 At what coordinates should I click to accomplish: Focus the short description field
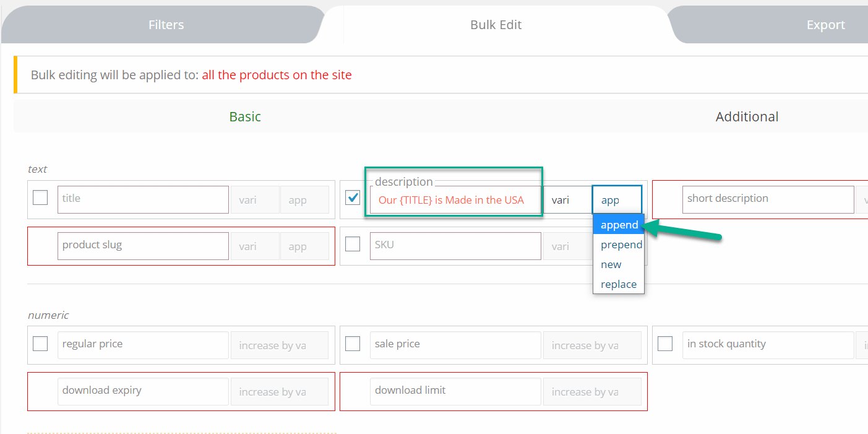768,199
